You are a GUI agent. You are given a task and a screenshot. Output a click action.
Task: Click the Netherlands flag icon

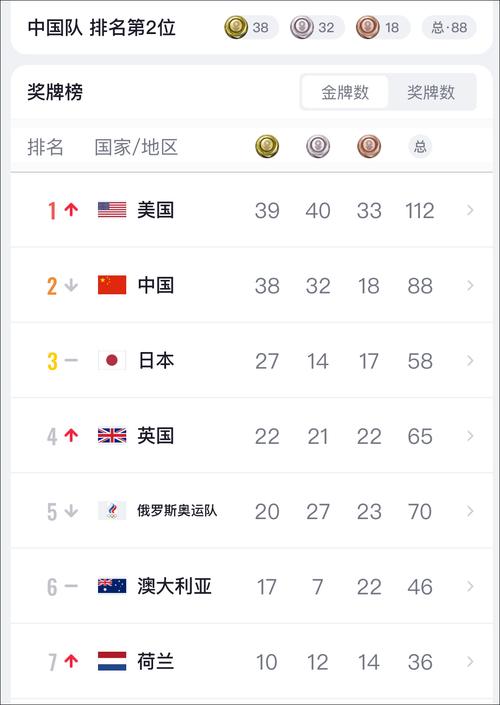(112, 661)
